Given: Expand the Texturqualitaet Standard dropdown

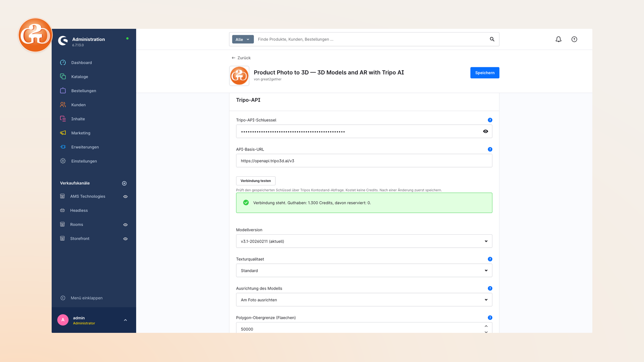Looking at the screenshot, I should tap(364, 270).
